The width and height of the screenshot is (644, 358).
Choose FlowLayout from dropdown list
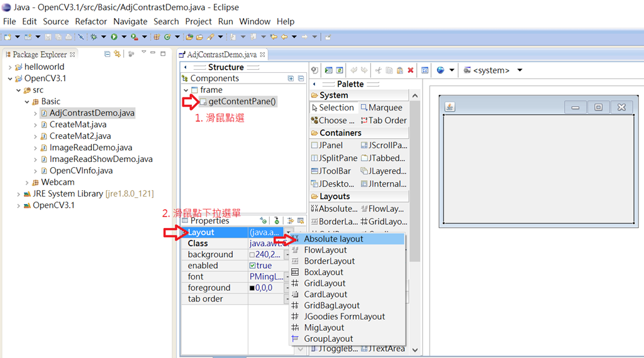pos(347,250)
